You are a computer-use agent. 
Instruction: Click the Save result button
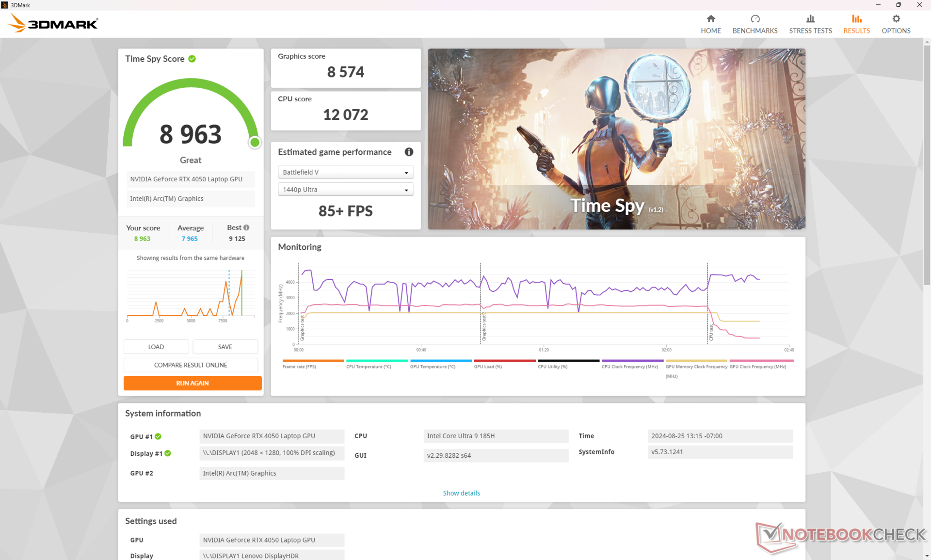click(225, 347)
